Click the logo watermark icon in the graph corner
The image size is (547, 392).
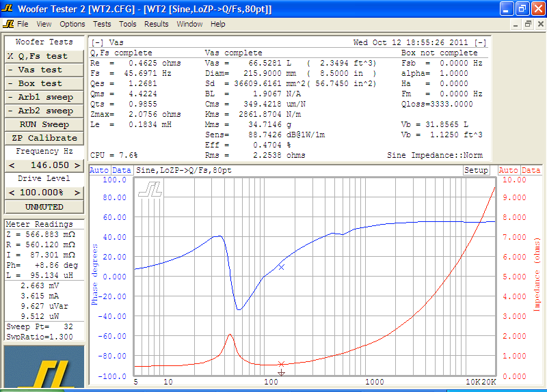[x=150, y=190]
